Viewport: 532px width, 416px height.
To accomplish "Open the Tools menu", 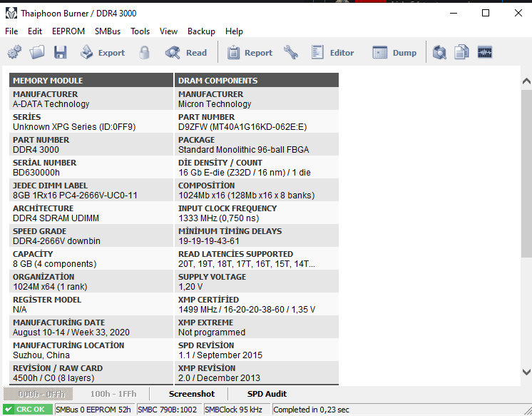I will click(x=140, y=31).
